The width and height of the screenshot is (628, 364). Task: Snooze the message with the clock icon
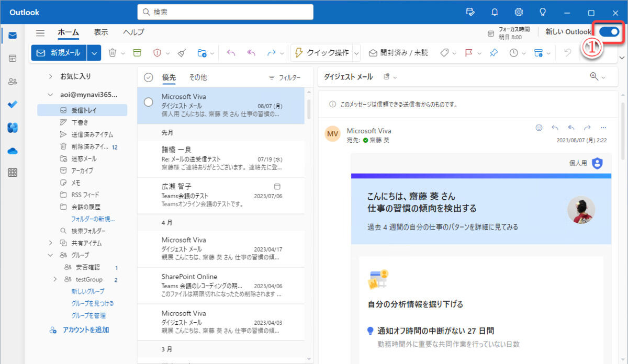coord(514,53)
